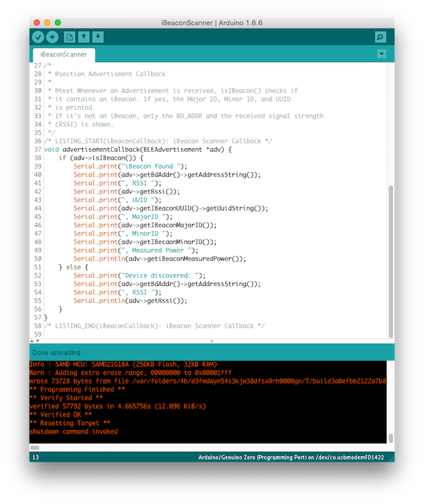Click line number 37 in the gutter

[x=38, y=150]
